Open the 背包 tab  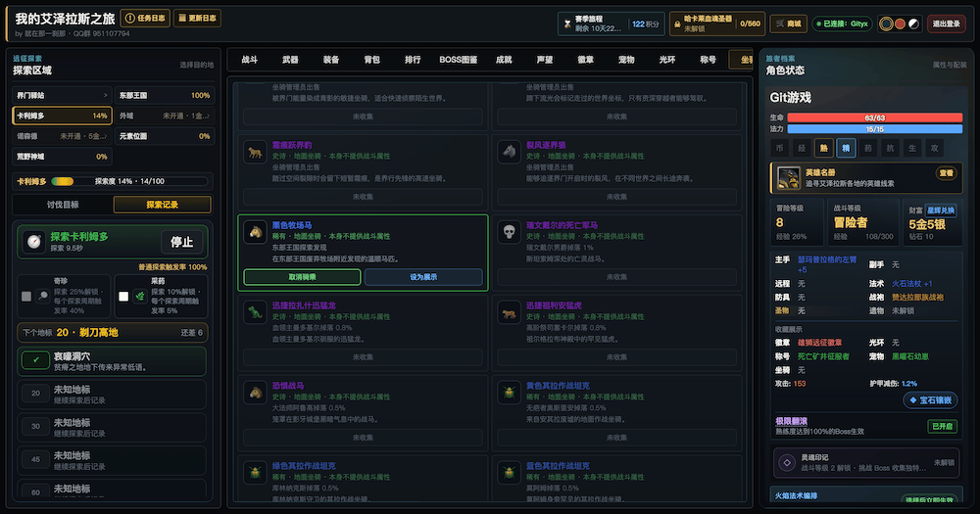pyautogui.click(x=371, y=60)
